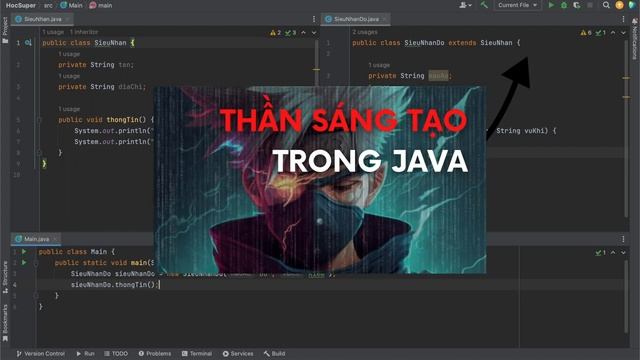
Task: Close the SieuNhan.java tab
Action: point(67,19)
